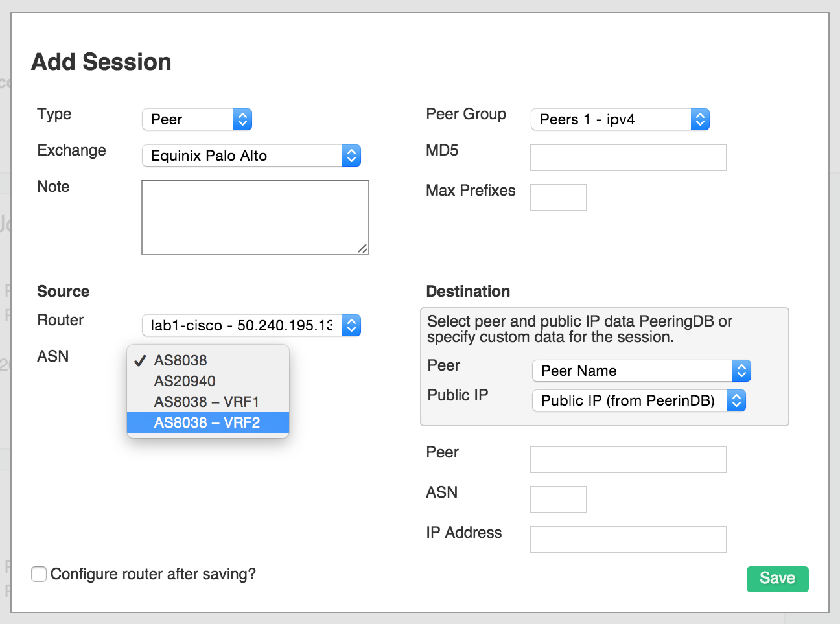Focus the destination Peer text field
The image size is (840, 624).
click(628, 459)
